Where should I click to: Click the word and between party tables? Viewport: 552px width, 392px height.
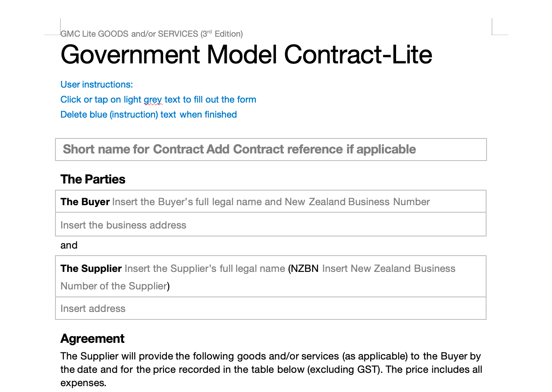(x=69, y=245)
